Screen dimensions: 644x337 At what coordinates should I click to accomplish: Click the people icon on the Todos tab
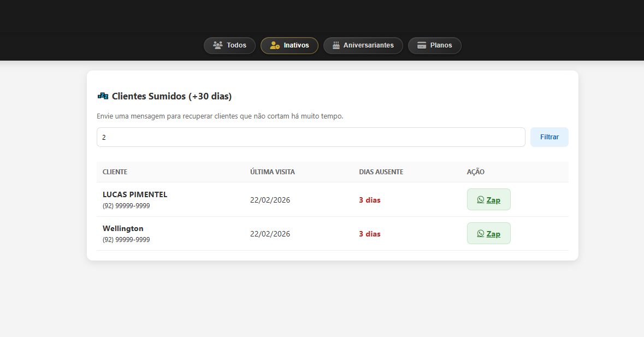[x=218, y=45]
